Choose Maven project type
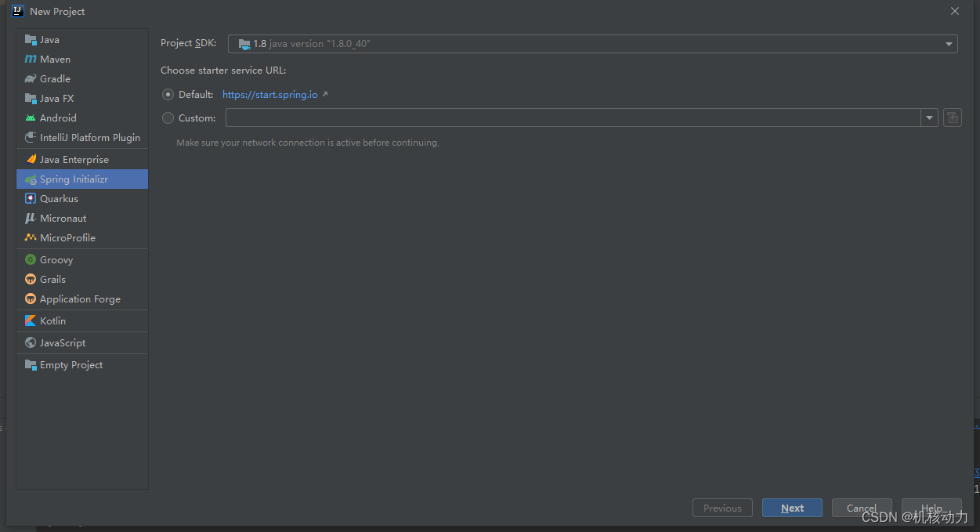Screen dimensions: 980x532 (x=82, y=60)
